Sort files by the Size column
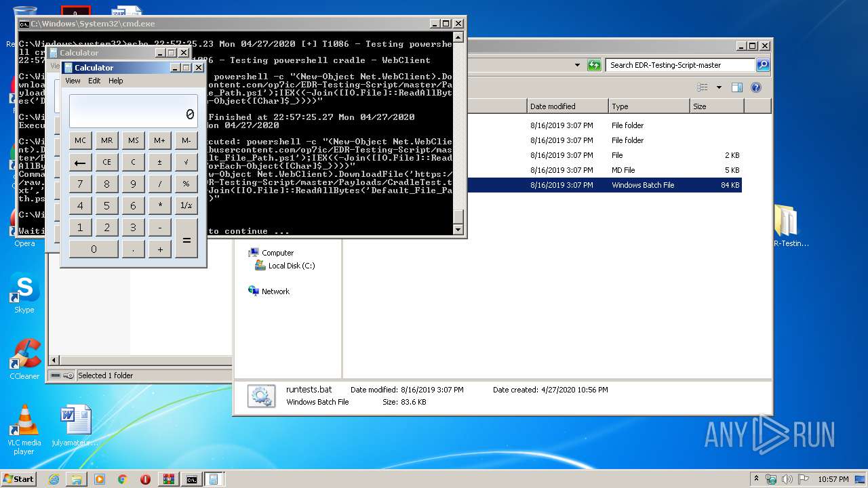Screen dimensions: 868x488 717,106
